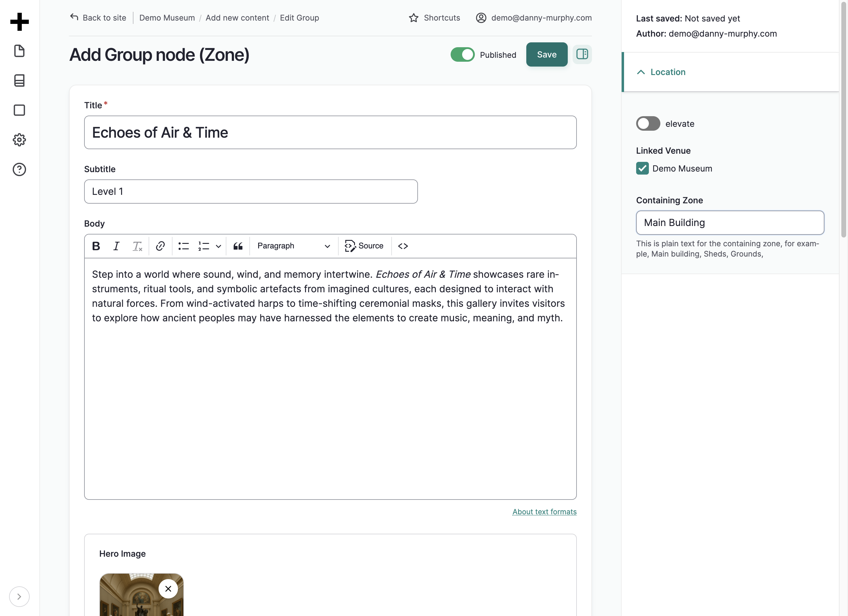Open the Paragraph heading dropdown
The width and height of the screenshot is (848, 616).
pos(294,246)
